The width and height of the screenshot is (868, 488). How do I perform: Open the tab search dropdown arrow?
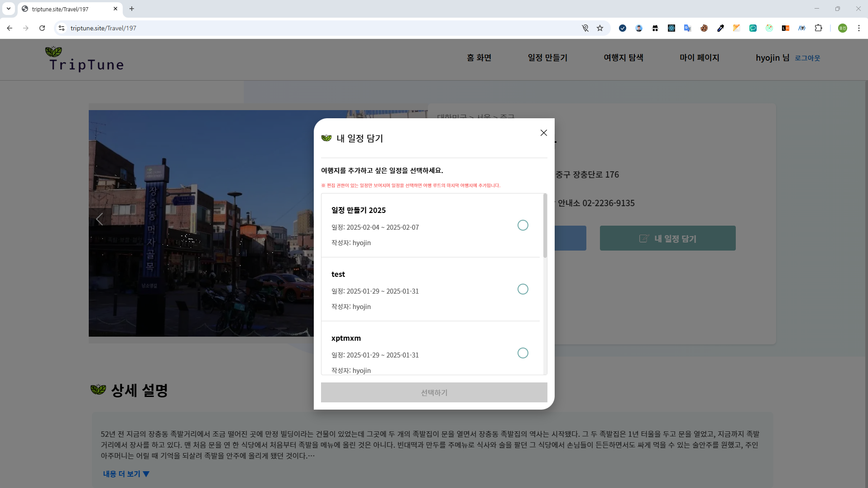9,9
